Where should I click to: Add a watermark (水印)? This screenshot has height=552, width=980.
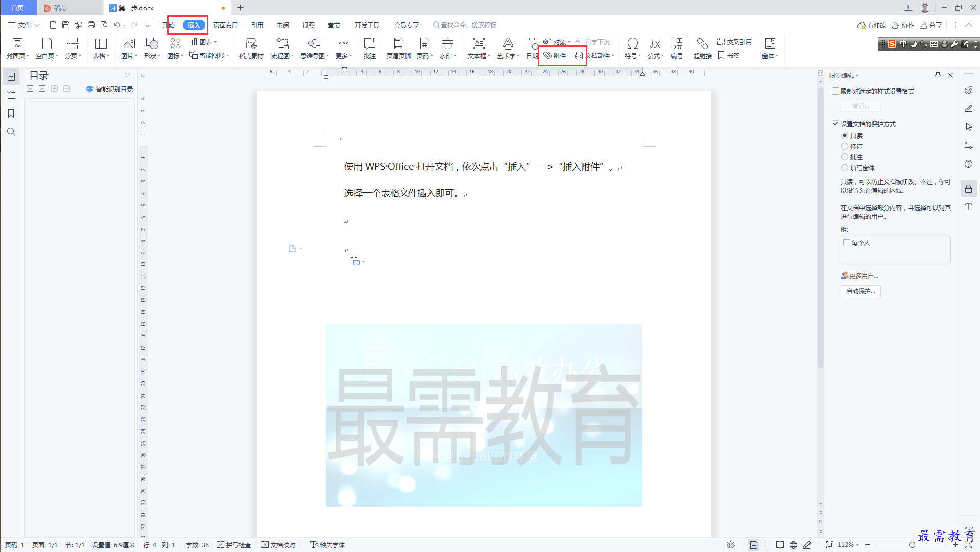pos(447,49)
